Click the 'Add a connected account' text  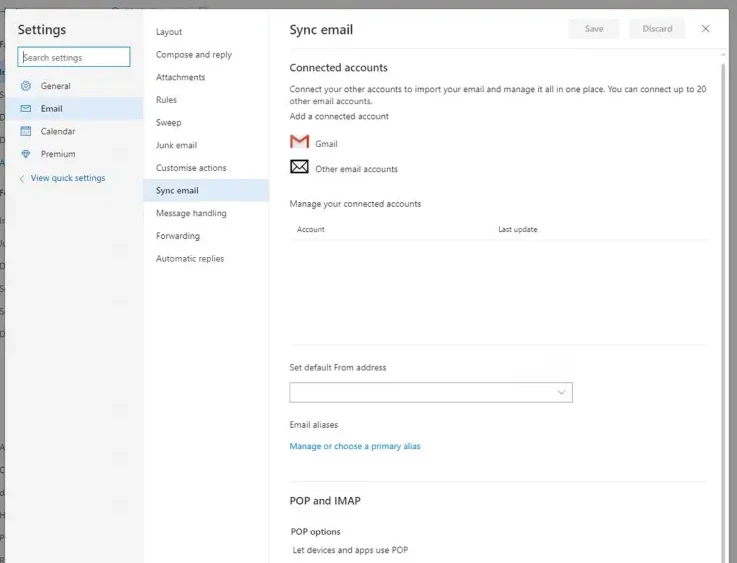[339, 117]
